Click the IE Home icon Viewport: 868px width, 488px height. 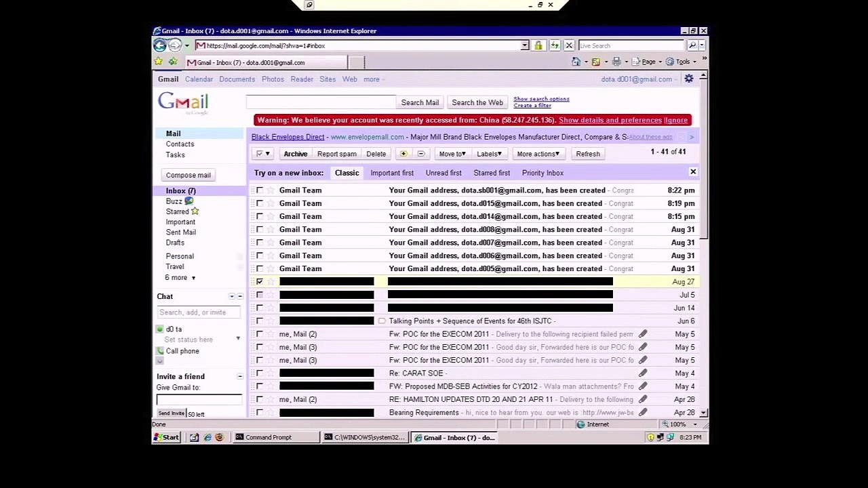[576, 62]
